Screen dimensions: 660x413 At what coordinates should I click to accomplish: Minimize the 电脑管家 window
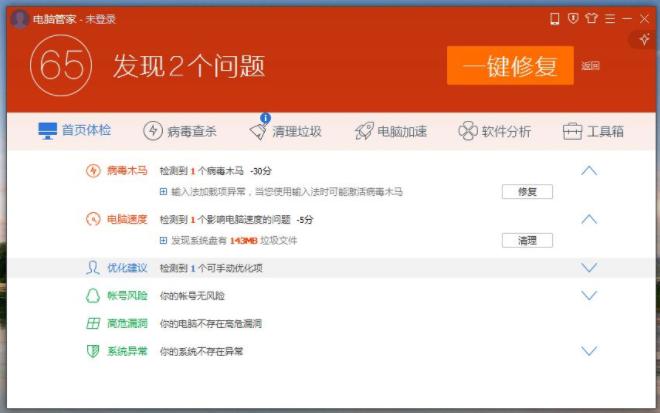[x=627, y=19]
